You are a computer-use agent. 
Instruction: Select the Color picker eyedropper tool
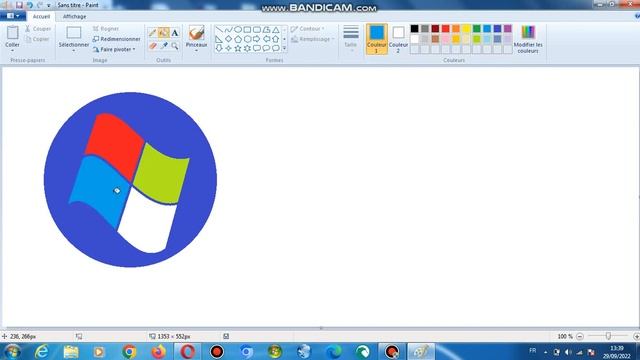(x=164, y=45)
